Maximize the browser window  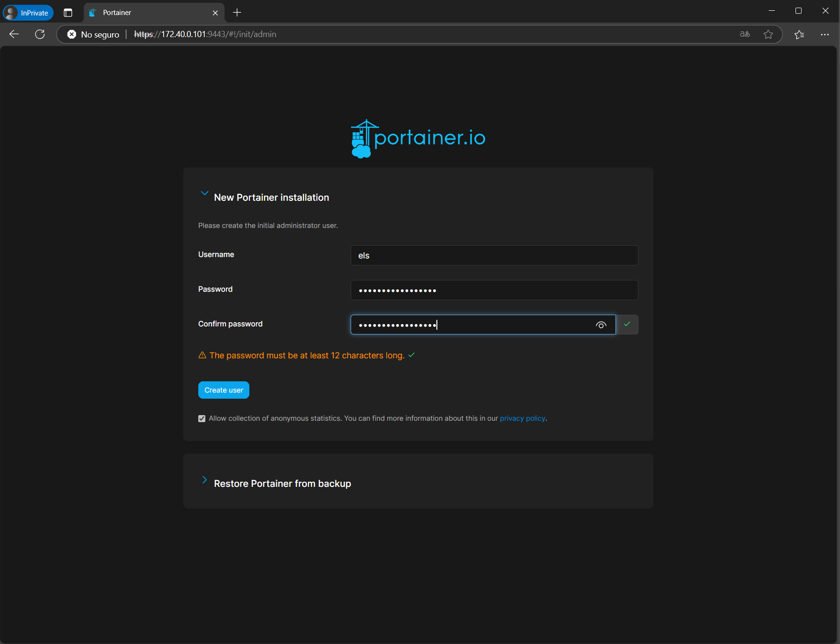click(798, 11)
